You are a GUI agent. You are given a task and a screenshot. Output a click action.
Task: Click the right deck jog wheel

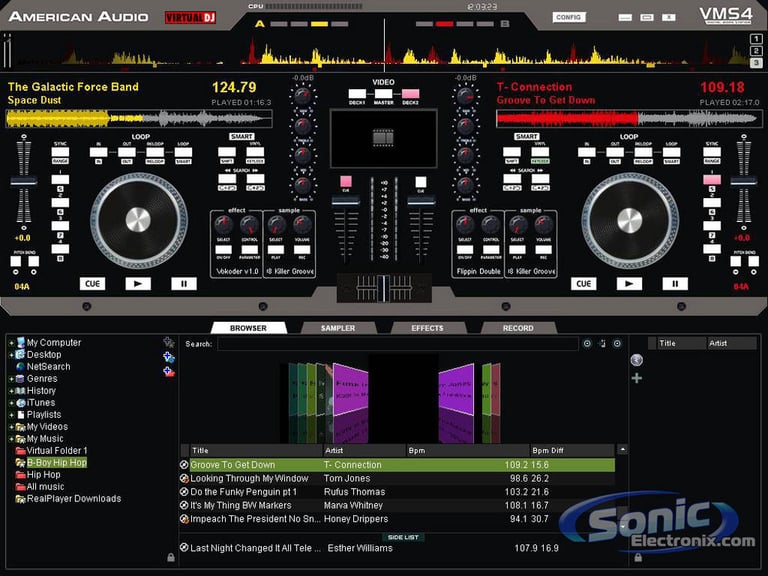tap(630, 220)
